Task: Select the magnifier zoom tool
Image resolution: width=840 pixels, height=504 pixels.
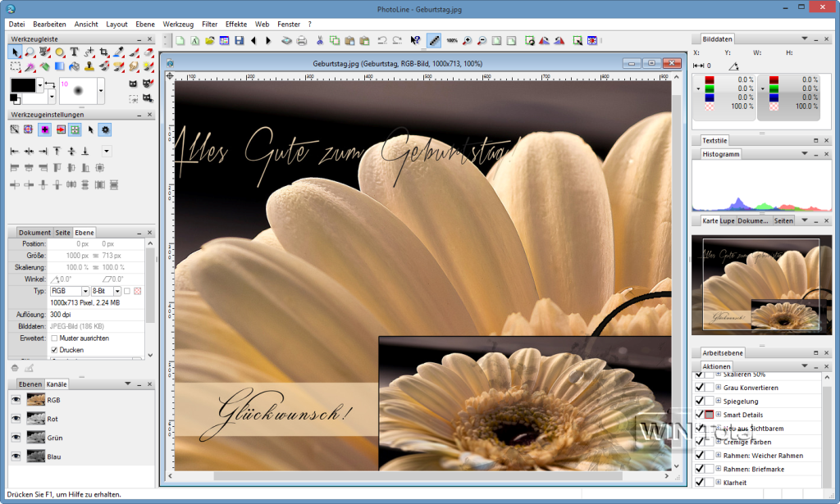Action: point(30,52)
